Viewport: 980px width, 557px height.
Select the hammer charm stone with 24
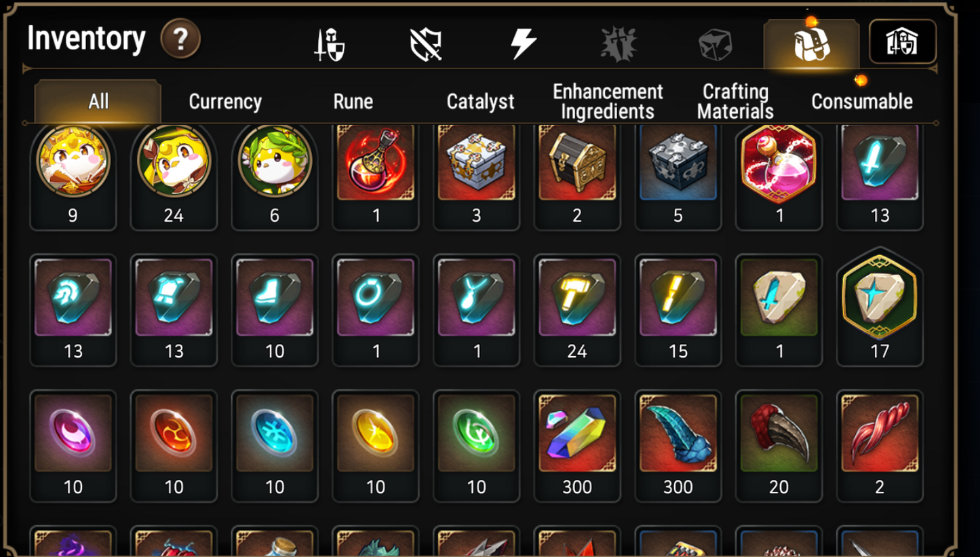pos(577,310)
